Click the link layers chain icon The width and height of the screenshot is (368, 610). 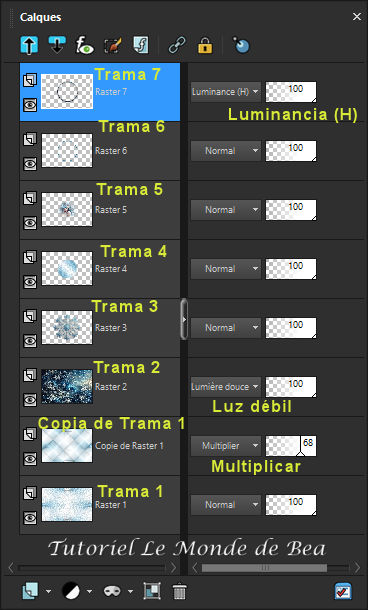tap(177, 45)
